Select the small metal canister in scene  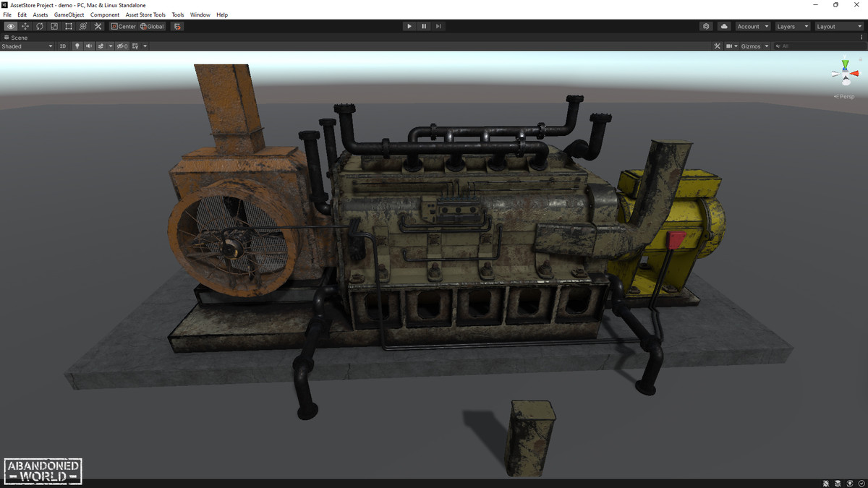click(x=530, y=438)
